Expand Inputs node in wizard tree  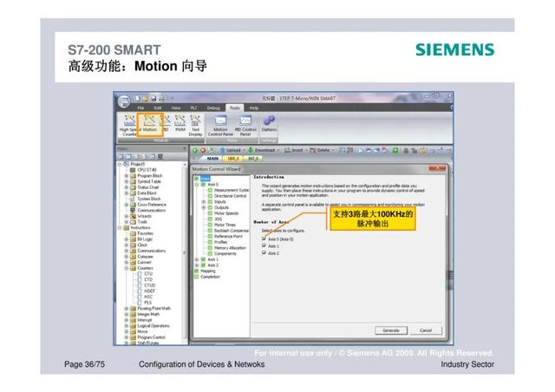pos(204,201)
